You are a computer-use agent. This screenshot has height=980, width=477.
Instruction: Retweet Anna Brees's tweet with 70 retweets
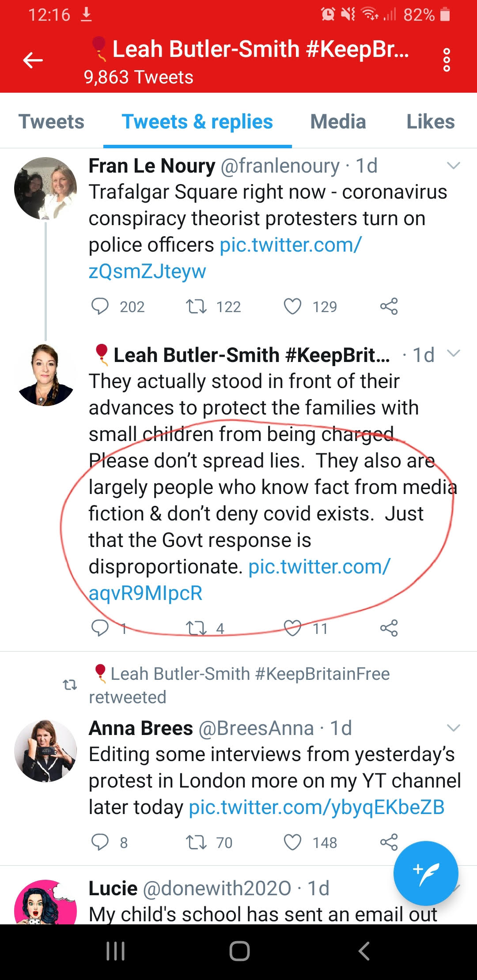pyautogui.click(x=196, y=842)
